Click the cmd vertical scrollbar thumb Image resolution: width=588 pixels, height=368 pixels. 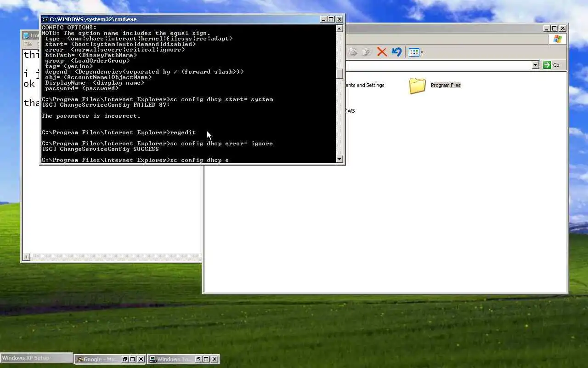pyautogui.click(x=339, y=74)
